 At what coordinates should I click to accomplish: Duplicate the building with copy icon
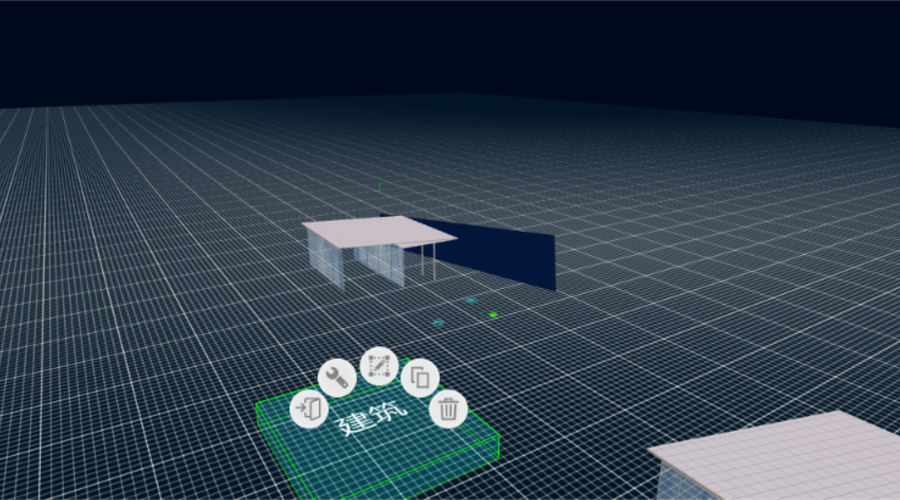coord(420,378)
